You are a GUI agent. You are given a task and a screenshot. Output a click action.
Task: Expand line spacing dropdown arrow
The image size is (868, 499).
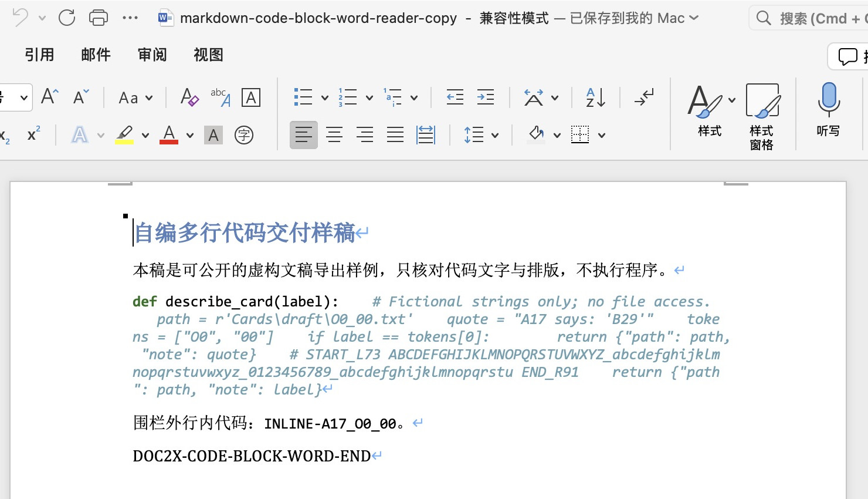pyautogui.click(x=495, y=136)
